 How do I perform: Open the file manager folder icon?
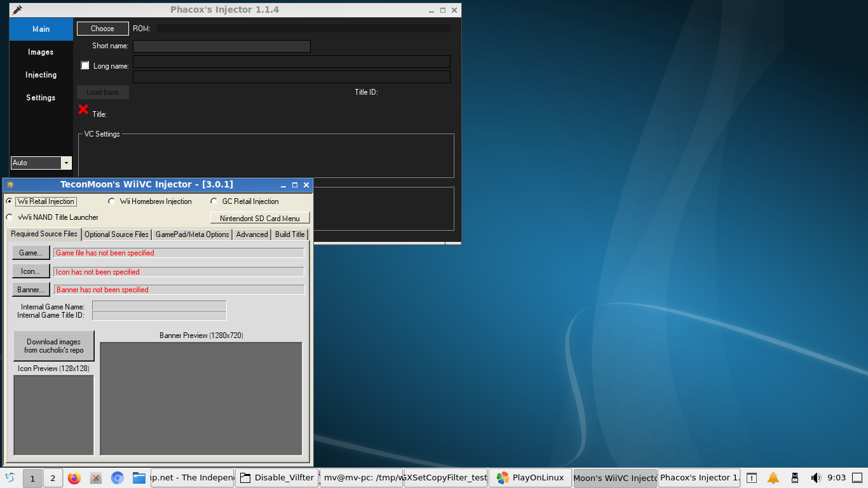point(139,478)
